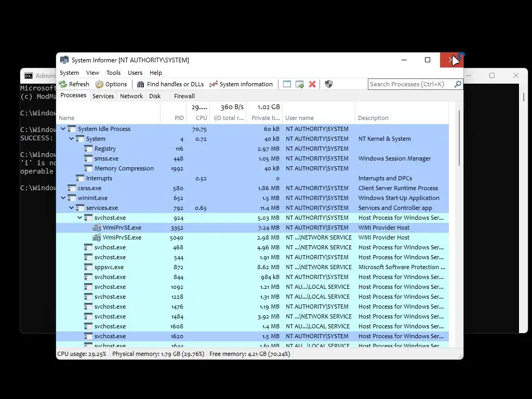Switch to the Services tab
Screen dimensions: 532x399
tap(103, 96)
